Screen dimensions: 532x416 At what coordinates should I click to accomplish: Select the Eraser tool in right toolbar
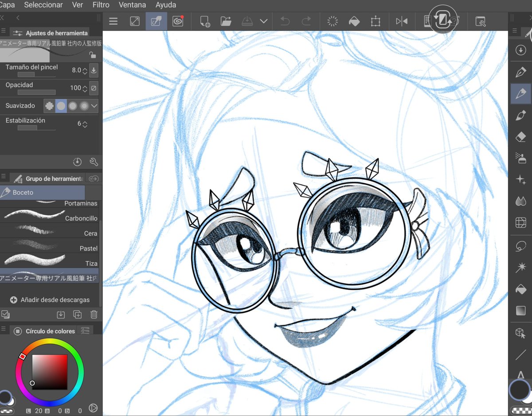[x=521, y=137]
